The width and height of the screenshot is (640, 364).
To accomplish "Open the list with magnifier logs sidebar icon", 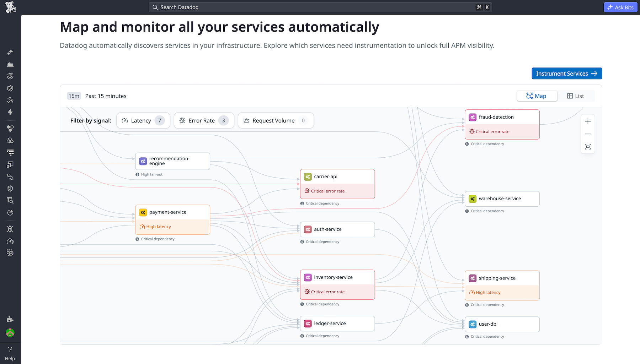I will click(10, 253).
